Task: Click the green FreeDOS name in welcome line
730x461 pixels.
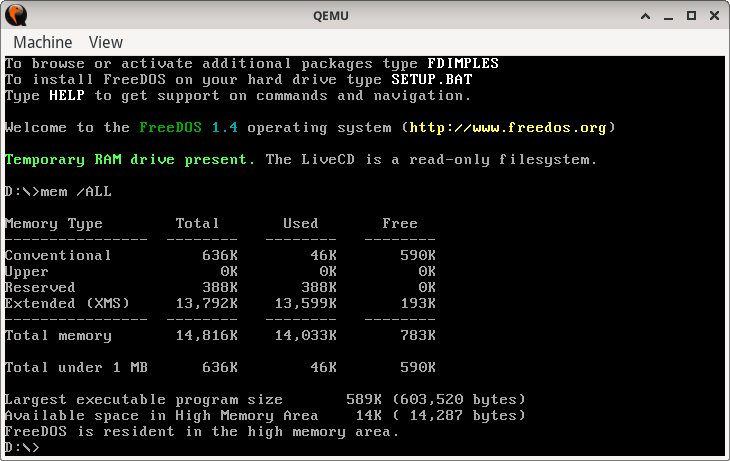Action: pos(170,128)
